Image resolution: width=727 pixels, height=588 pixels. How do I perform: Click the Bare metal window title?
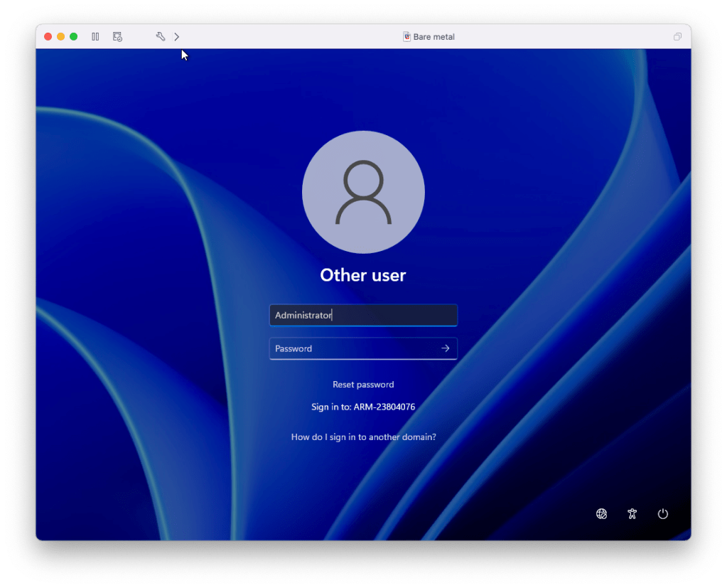pos(434,37)
